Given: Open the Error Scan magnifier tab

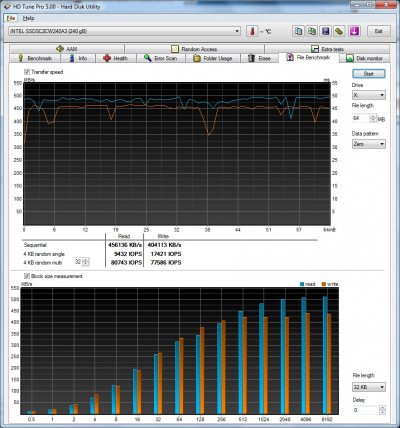Looking at the screenshot, I should (161, 58).
